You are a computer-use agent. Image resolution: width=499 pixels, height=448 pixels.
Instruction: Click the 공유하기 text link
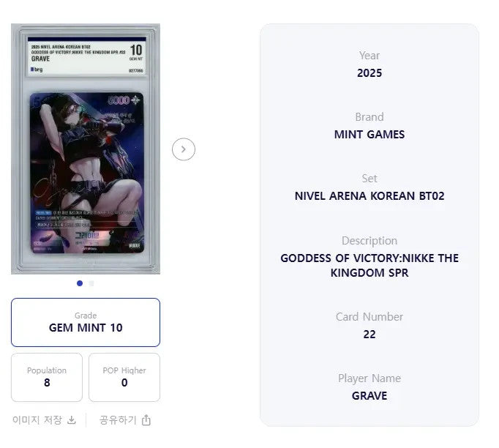pyautogui.click(x=118, y=420)
